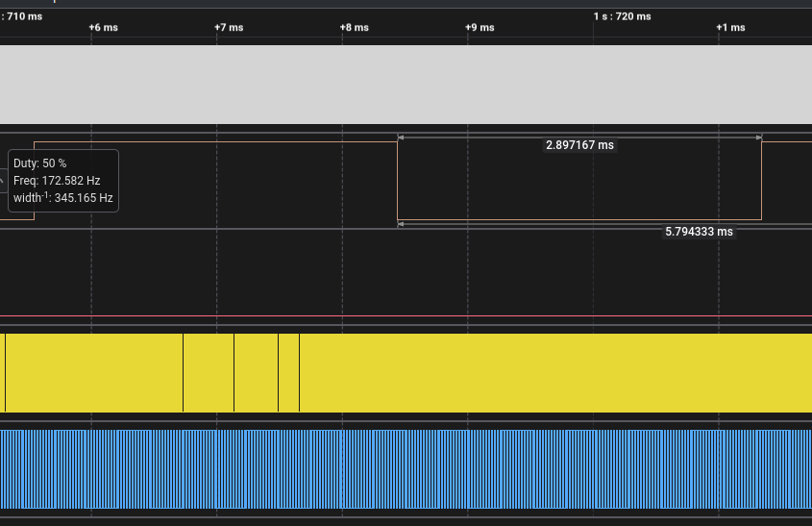Click the flat red signal line
The height and width of the screenshot is (526, 812).
pyautogui.click(x=406, y=315)
